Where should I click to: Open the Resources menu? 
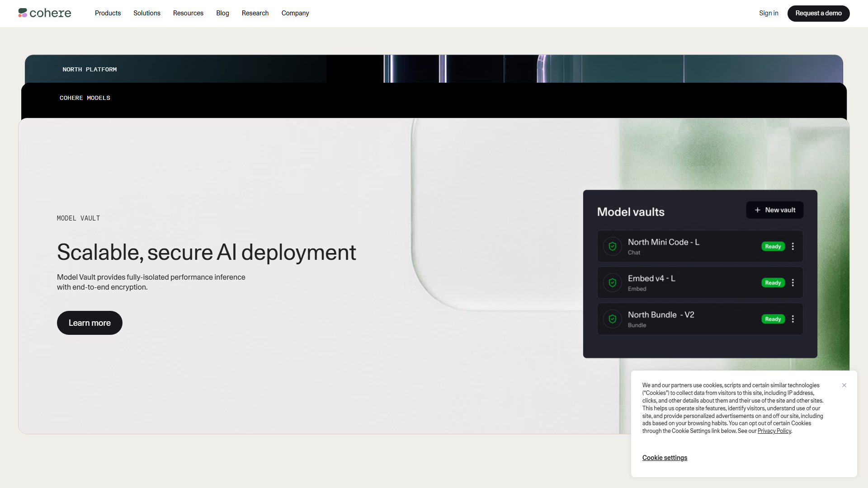[x=188, y=13]
